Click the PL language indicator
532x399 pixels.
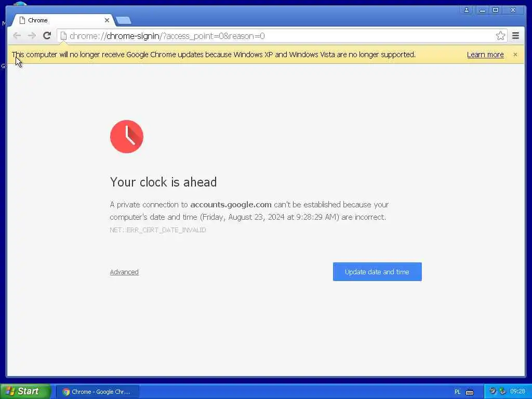pos(457,392)
